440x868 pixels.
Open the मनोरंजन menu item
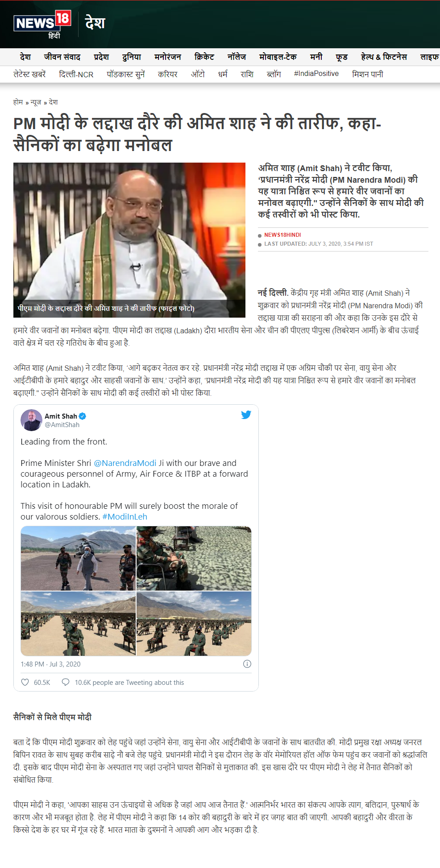[168, 57]
